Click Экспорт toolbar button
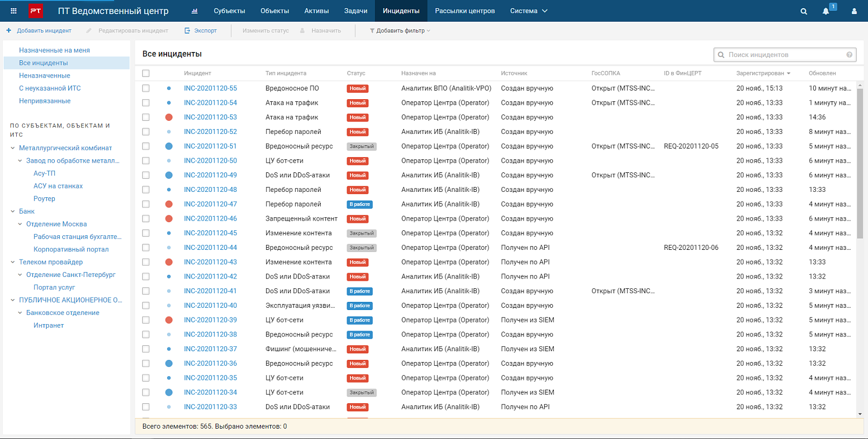868x439 pixels. (x=201, y=31)
